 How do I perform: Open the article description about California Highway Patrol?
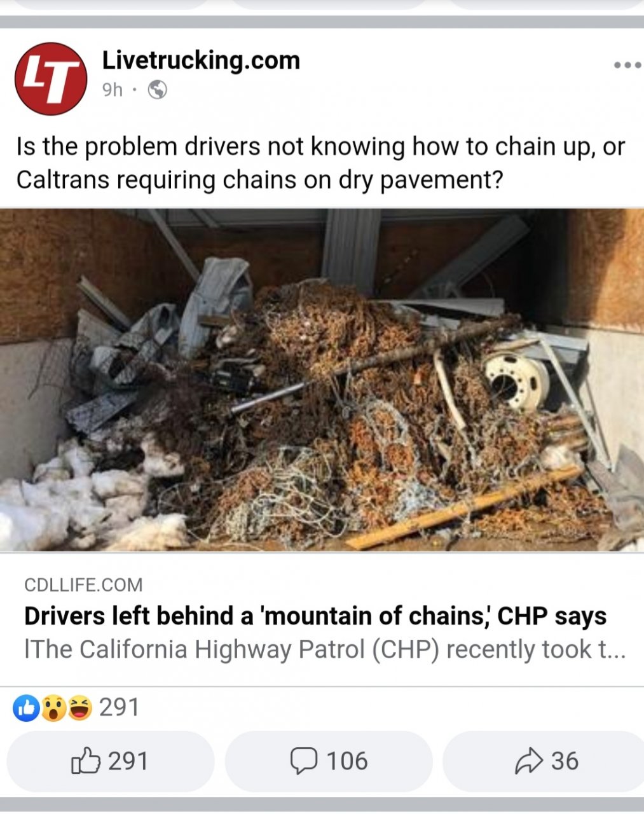coord(325,649)
